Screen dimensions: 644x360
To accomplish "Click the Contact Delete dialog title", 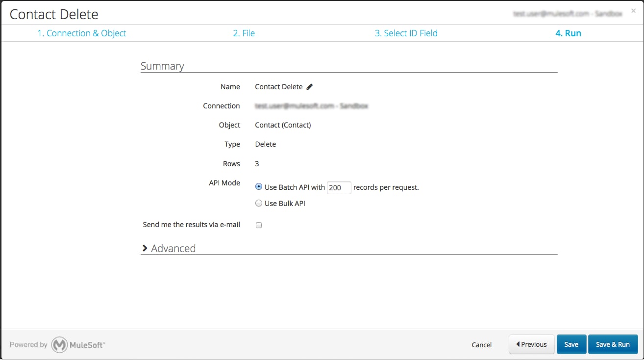I will (x=54, y=14).
